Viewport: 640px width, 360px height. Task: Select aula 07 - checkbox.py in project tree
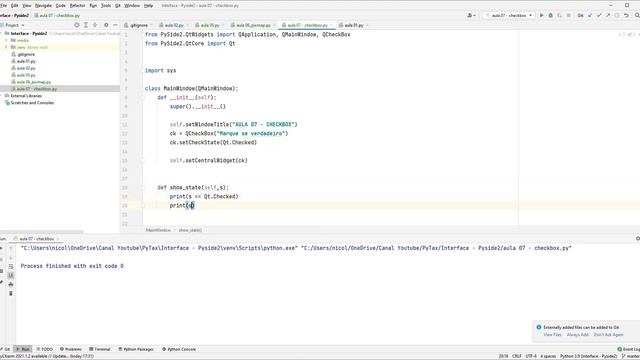click(37, 89)
